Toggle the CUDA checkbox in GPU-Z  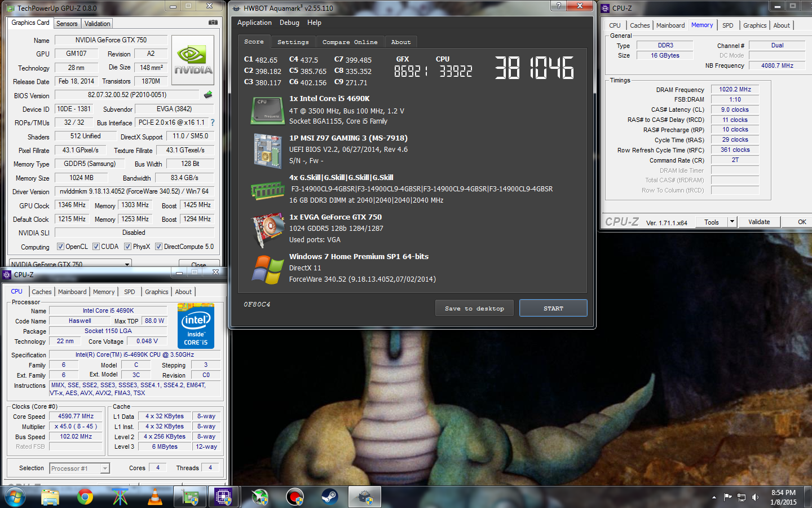pyautogui.click(x=96, y=247)
